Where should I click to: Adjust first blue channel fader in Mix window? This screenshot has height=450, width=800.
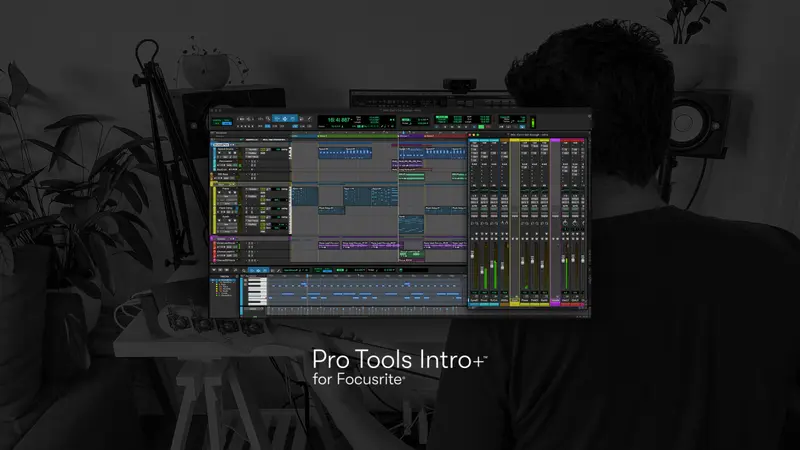coord(472,255)
